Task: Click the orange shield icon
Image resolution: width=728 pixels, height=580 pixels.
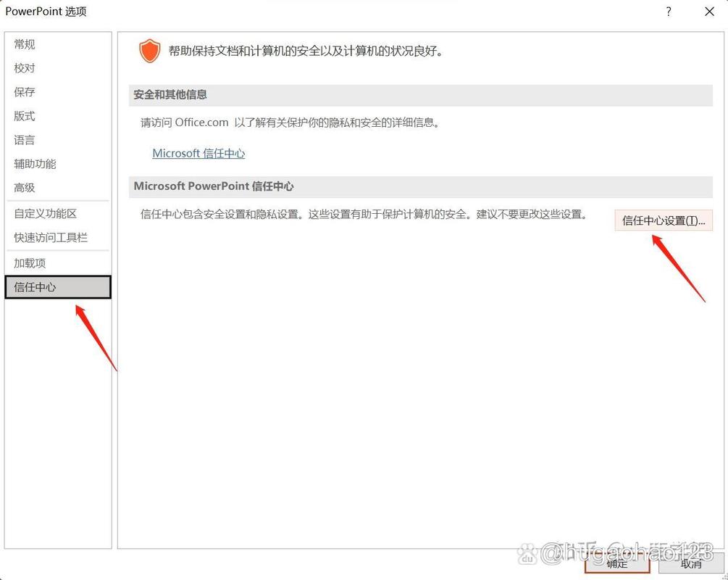Action: coord(149,51)
